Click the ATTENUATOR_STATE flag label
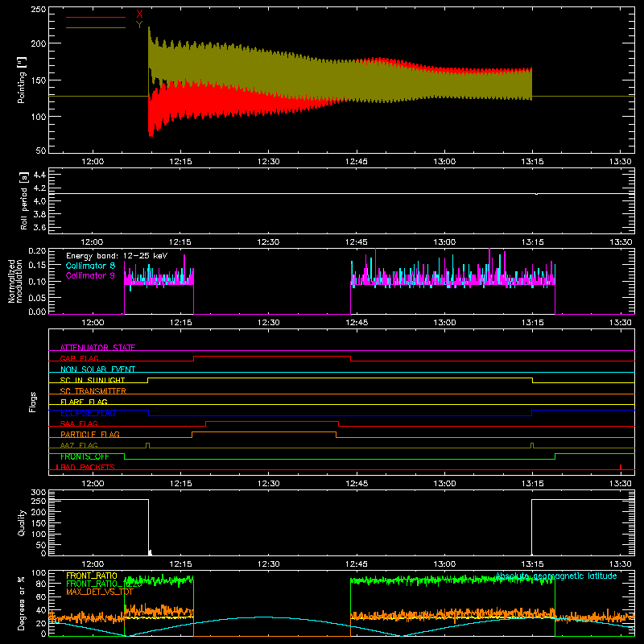644x644 pixels. (97, 348)
